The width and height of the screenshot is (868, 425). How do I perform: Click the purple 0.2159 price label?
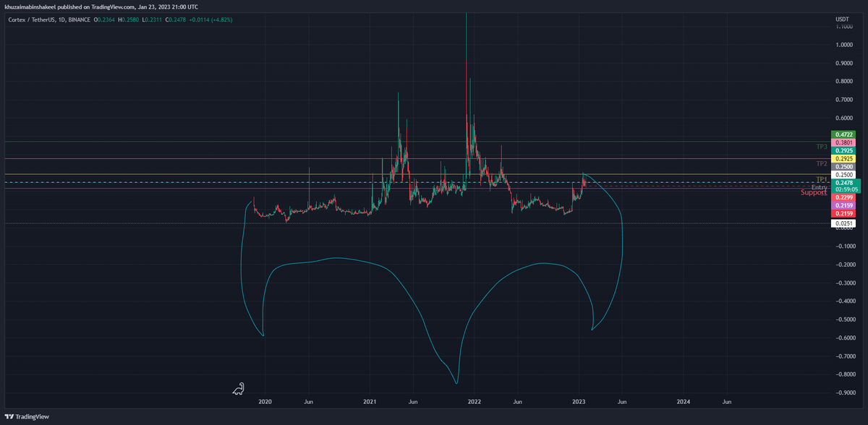843,205
